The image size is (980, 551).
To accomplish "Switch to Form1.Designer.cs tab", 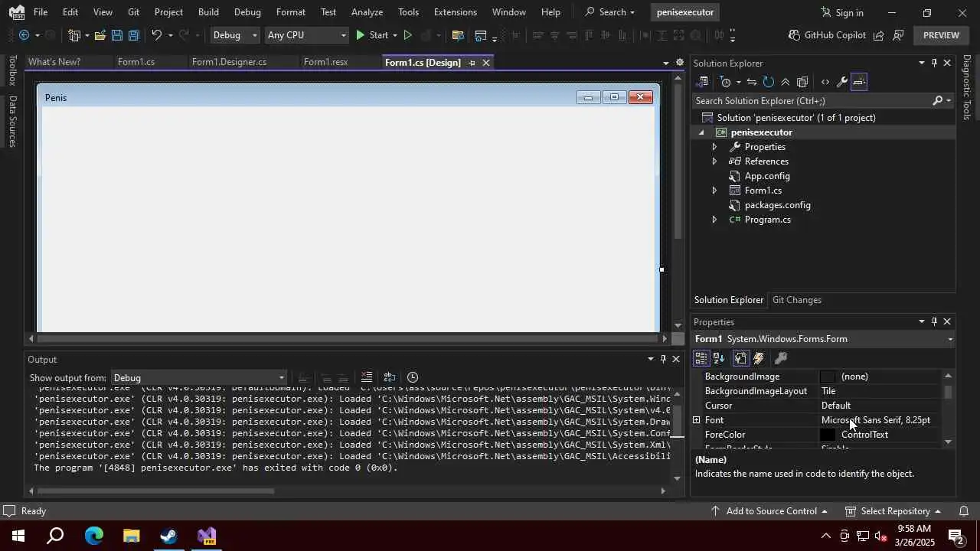I will point(229,62).
